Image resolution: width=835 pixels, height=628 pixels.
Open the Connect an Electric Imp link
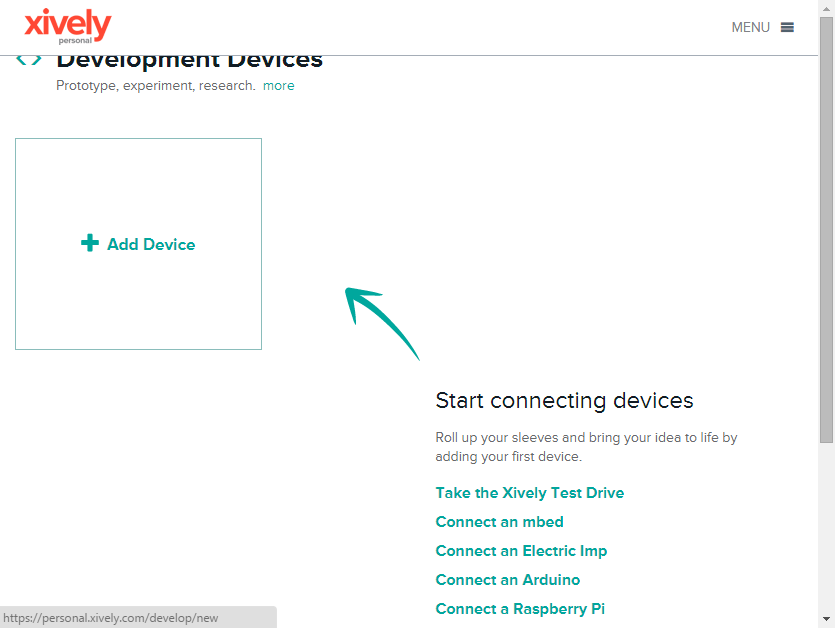click(521, 551)
